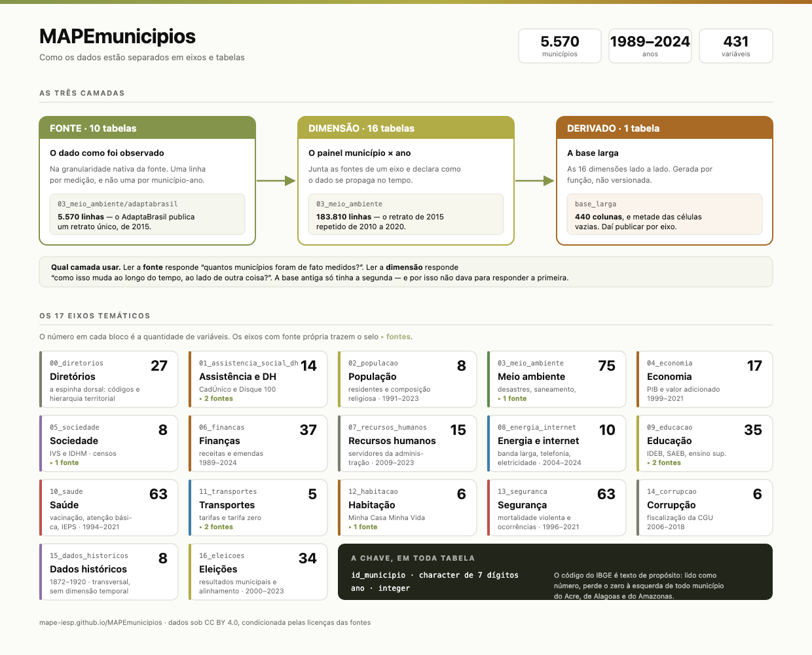Screen dimensions: 812x655
Task: Expand '2 fontes' under Educação card
Action: click(x=664, y=462)
